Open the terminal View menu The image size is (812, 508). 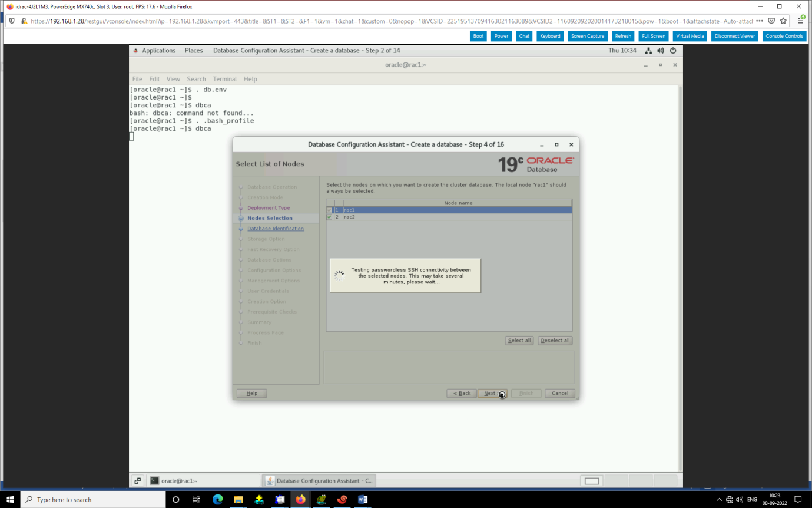pos(173,79)
